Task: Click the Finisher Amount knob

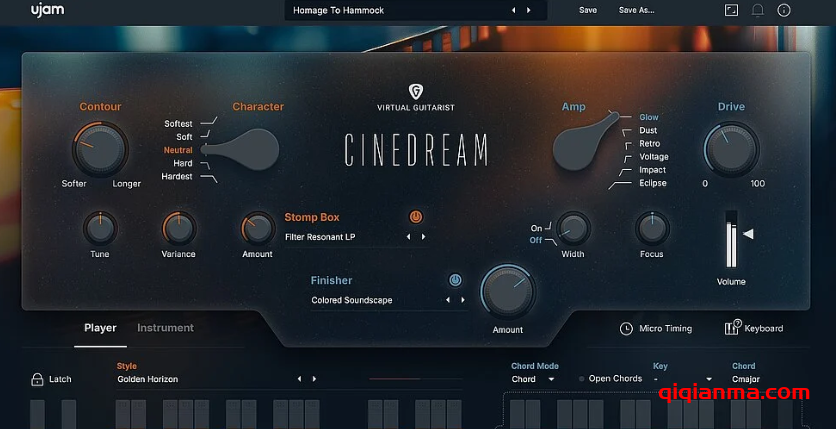Action: [508, 293]
